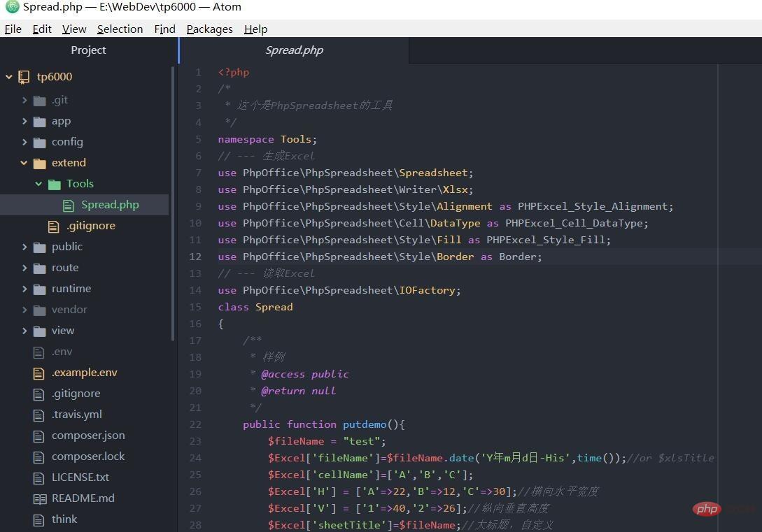Collapse the extend folder chevron
The width and height of the screenshot is (762, 532).
tap(24, 163)
